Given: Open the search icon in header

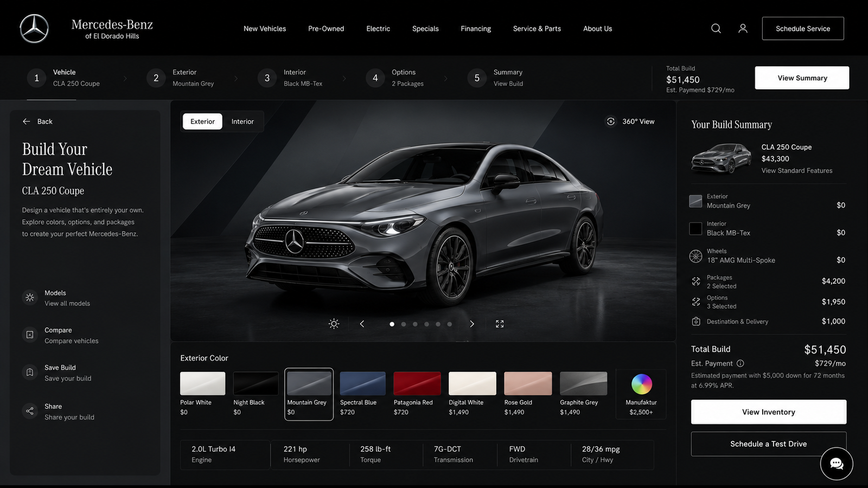Looking at the screenshot, I should [x=716, y=28].
